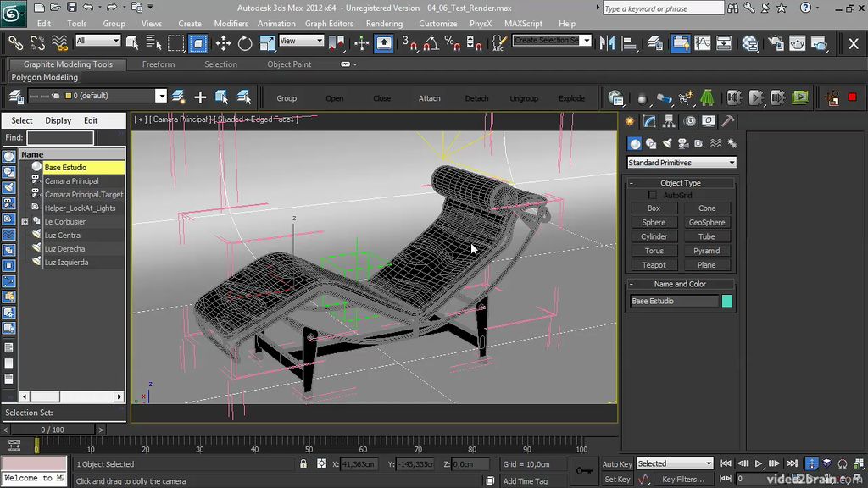Click the Teapot object type button

coord(654,264)
